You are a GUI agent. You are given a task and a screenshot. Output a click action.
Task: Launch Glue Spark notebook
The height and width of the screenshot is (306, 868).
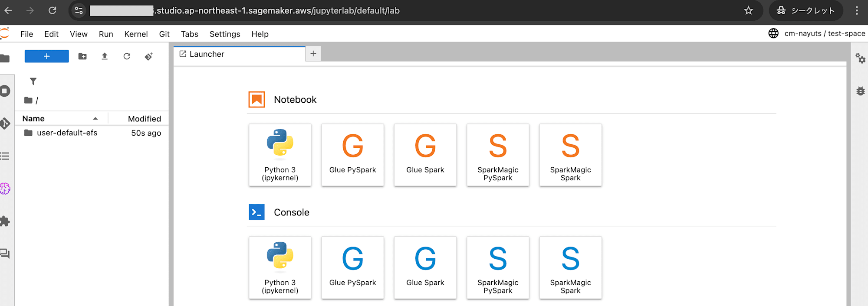tap(425, 155)
